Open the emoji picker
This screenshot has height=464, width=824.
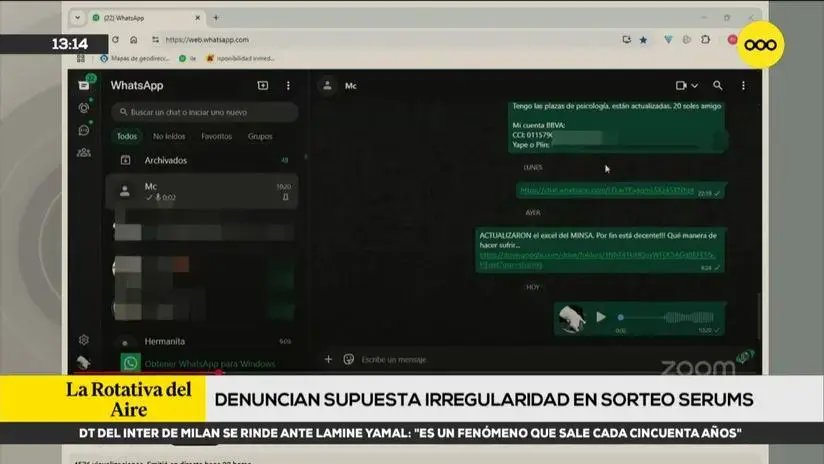[x=348, y=359]
